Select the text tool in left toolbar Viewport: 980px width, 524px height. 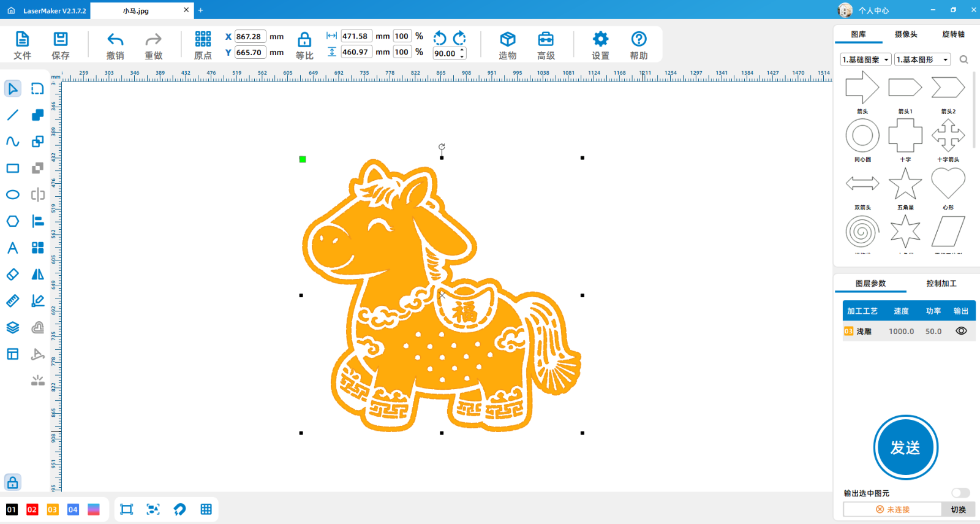(x=12, y=248)
